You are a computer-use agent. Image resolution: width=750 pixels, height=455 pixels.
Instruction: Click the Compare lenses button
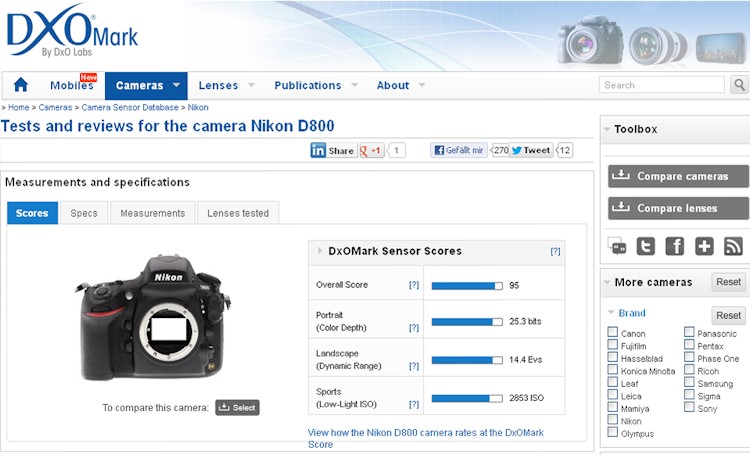point(678,208)
